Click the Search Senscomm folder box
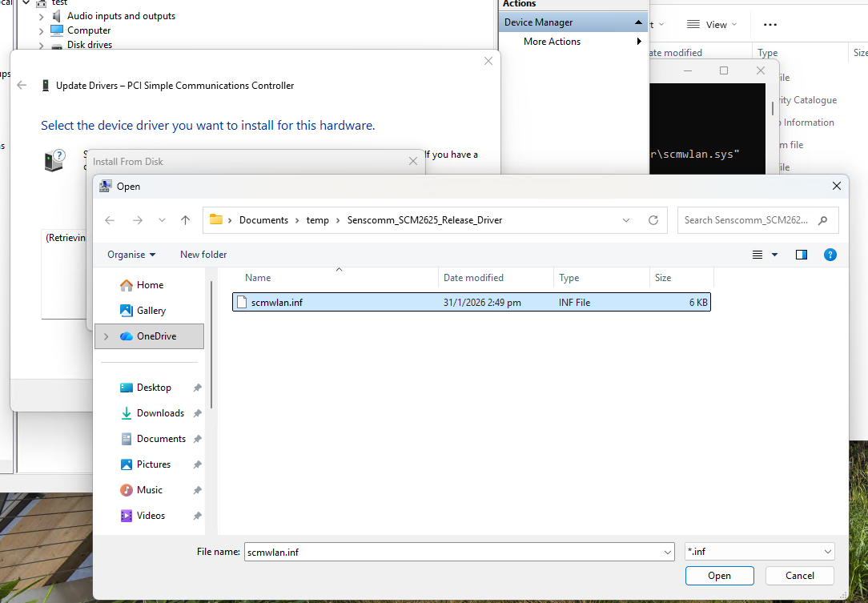 tap(757, 220)
